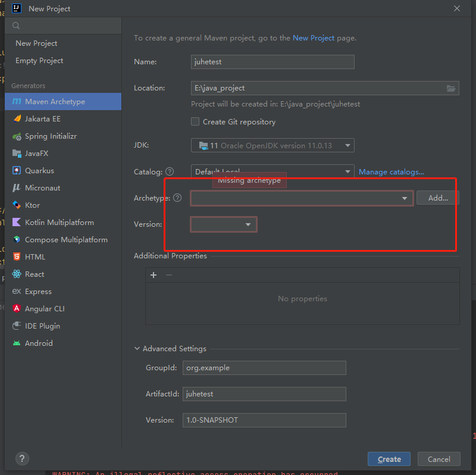Pick the Angular CLI generator icon
This screenshot has width=476, height=475.
click(x=17, y=308)
